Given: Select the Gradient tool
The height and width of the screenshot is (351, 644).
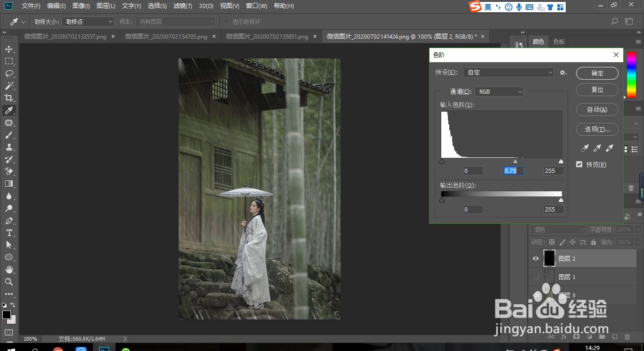Looking at the screenshot, I should tap(8, 184).
